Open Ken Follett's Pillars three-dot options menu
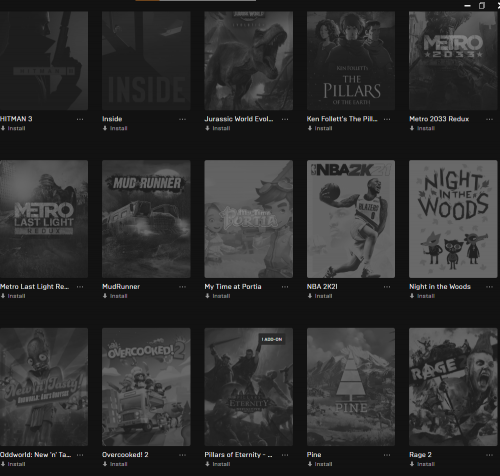This screenshot has height=476, width=500. [x=387, y=119]
